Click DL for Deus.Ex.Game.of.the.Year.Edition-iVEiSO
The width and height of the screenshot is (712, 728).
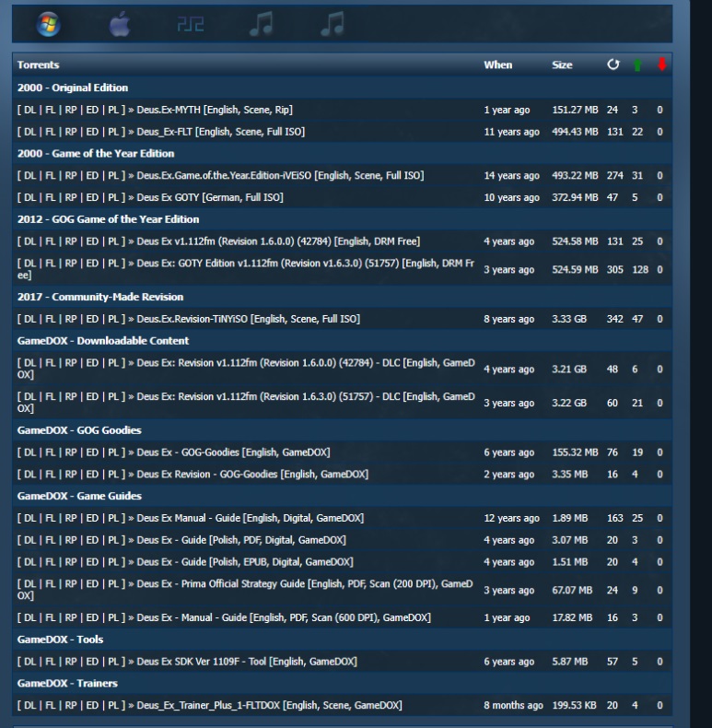[x=29, y=175]
